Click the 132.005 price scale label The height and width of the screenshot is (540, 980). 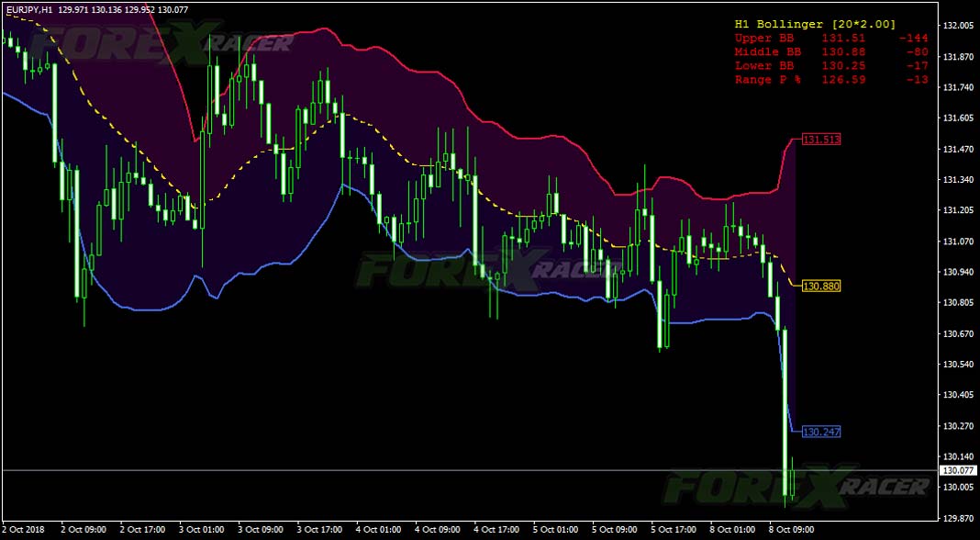click(x=957, y=26)
